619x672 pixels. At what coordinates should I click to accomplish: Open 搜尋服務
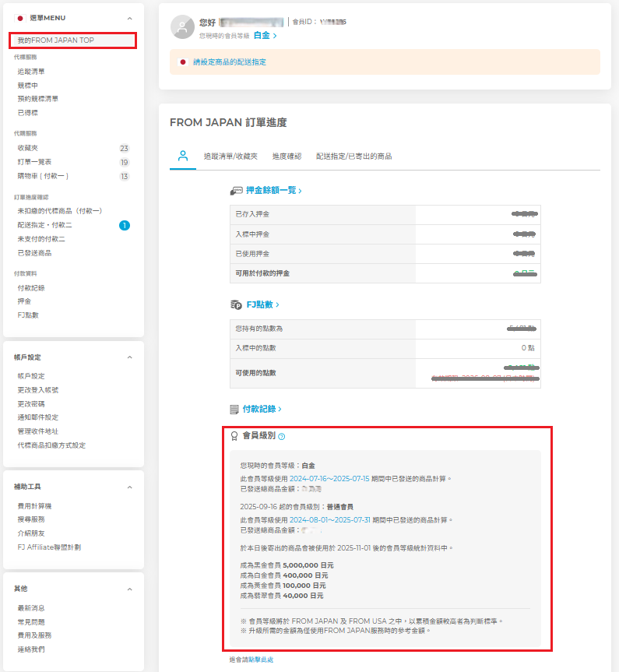(x=31, y=519)
